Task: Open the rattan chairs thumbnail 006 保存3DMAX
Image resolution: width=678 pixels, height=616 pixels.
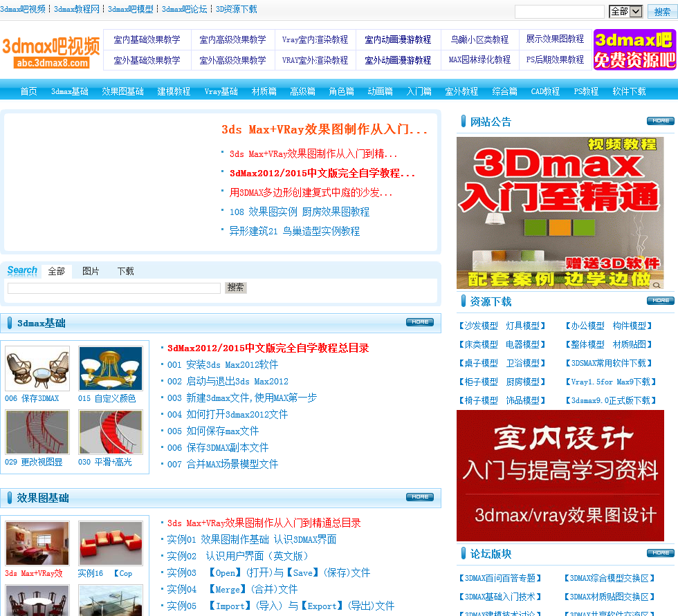Action: click(x=37, y=368)
